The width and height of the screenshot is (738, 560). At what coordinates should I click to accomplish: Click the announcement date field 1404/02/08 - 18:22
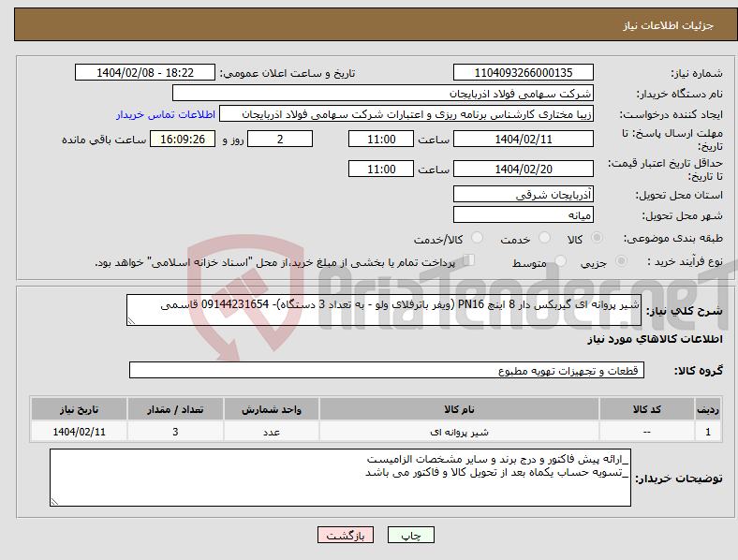(x=145, y=72)
